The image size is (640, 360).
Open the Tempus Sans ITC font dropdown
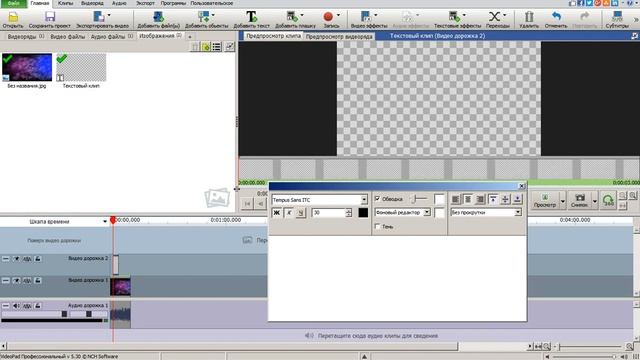(364, 200)
